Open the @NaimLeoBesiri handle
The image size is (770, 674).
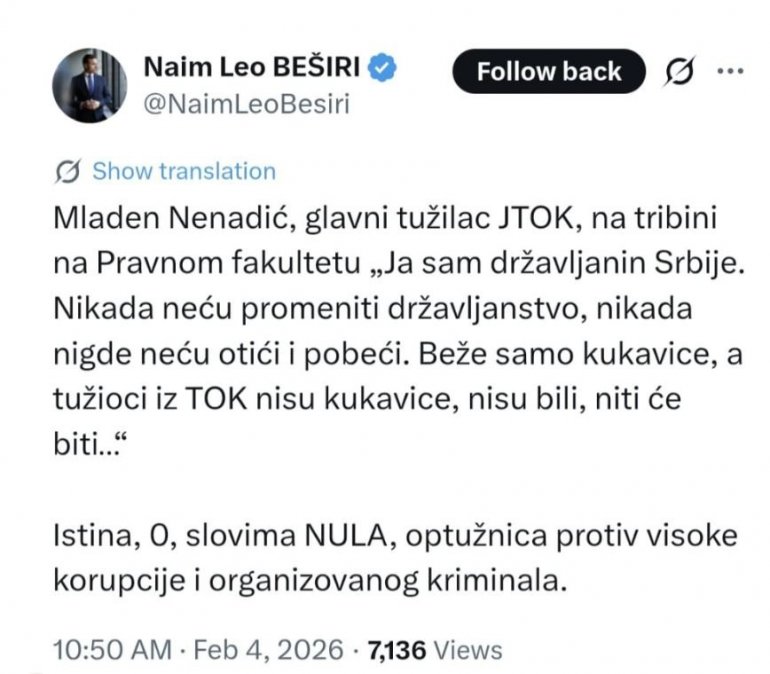[247, 104]
